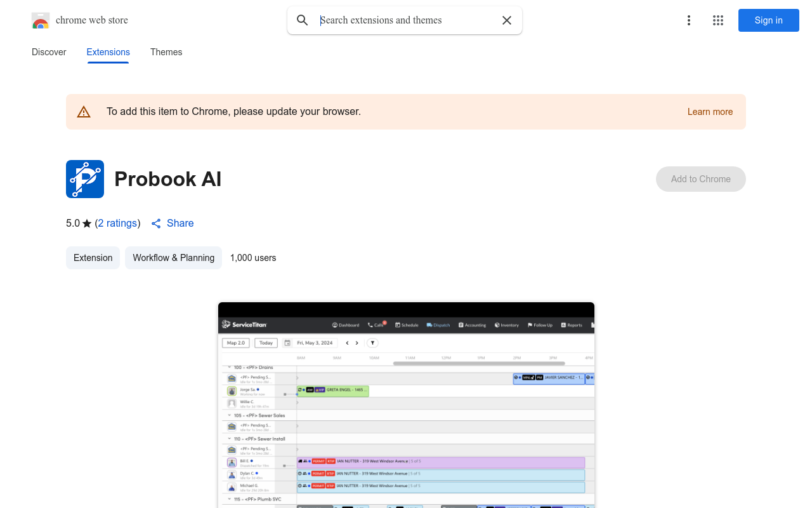Click the Learn more link in the warning banner
This screenshot has width=812, height=508.
710,111
